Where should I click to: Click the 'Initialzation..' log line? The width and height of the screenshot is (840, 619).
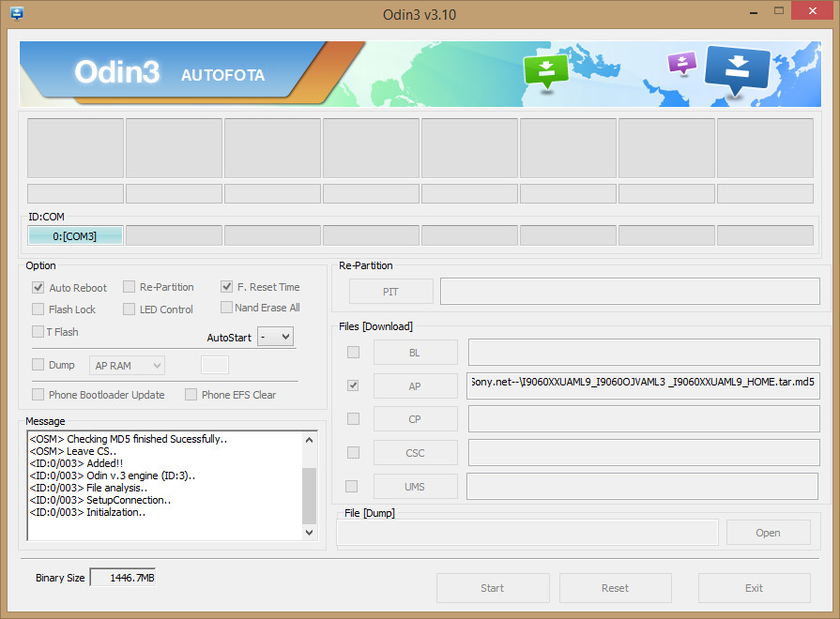88,513
